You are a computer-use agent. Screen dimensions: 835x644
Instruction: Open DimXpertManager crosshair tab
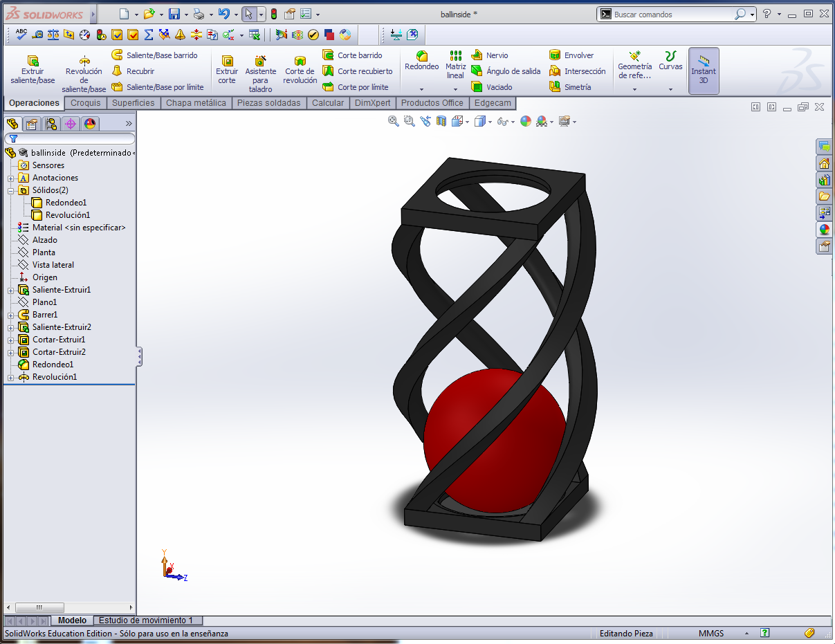tap(70, 124)
